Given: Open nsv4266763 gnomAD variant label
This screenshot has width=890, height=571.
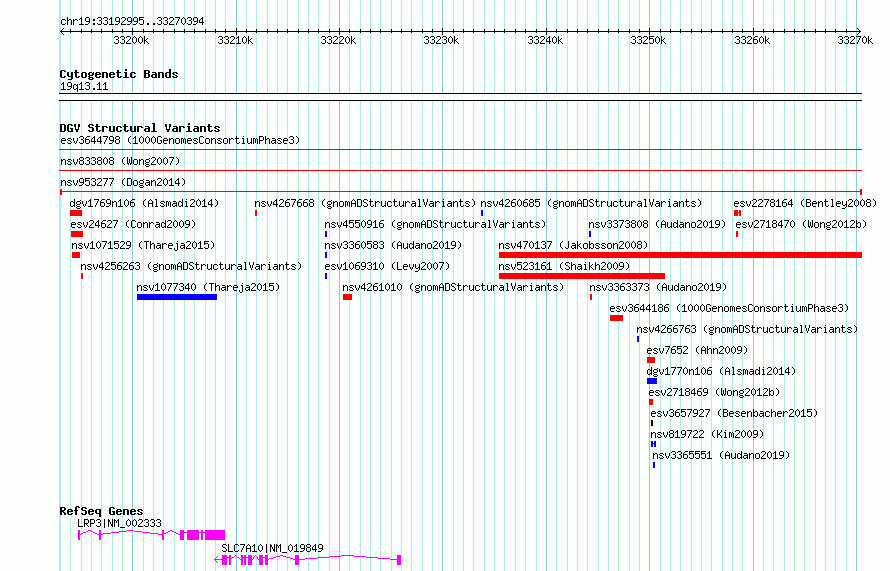Looking at the screenshot, I should (747, 329).
